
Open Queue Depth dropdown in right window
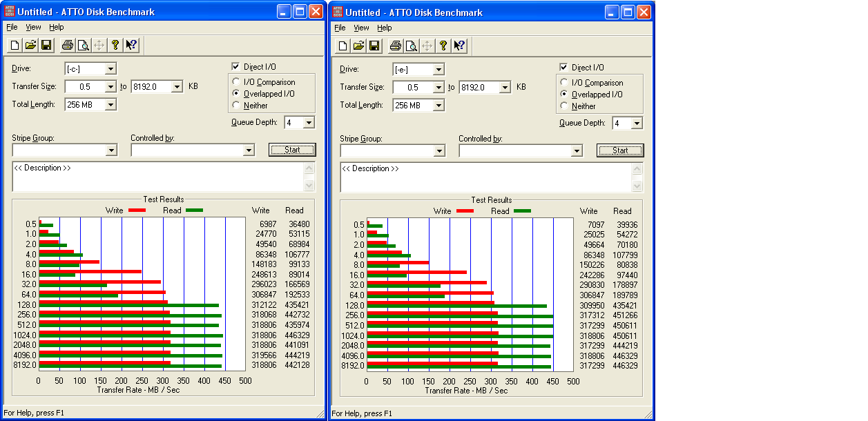636,124
